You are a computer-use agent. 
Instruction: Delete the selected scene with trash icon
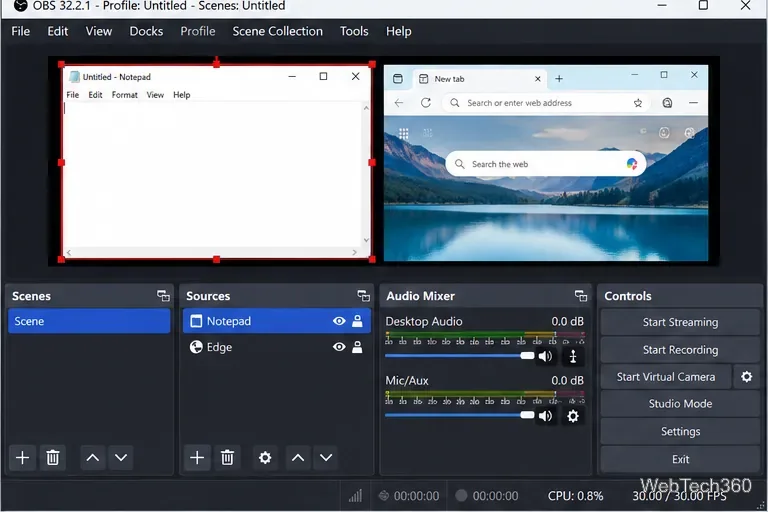click(52, 458)
